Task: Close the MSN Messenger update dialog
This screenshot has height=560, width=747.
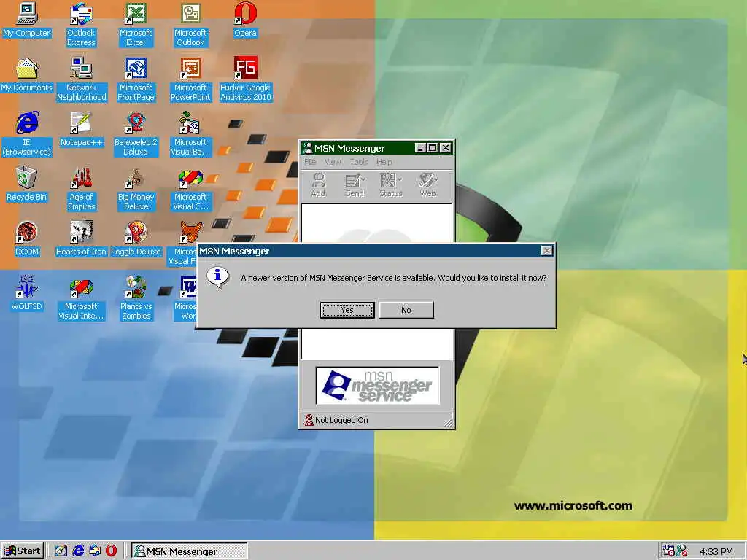Action: [547, 251]
